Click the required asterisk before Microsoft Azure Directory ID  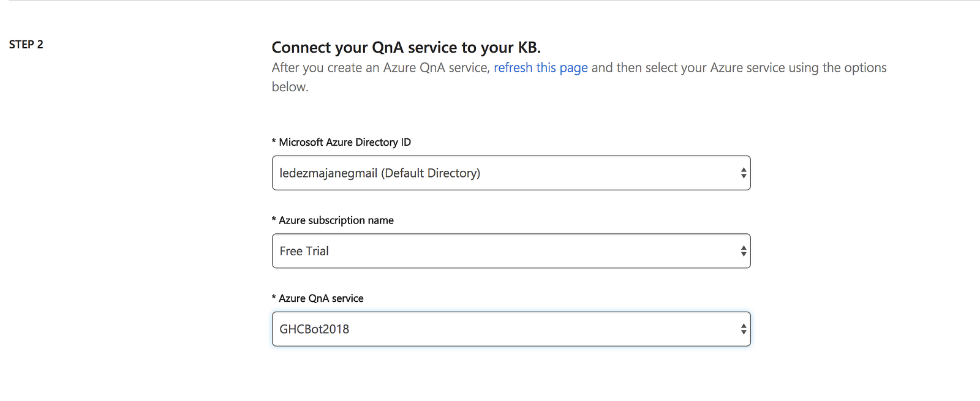pos(274,142)
